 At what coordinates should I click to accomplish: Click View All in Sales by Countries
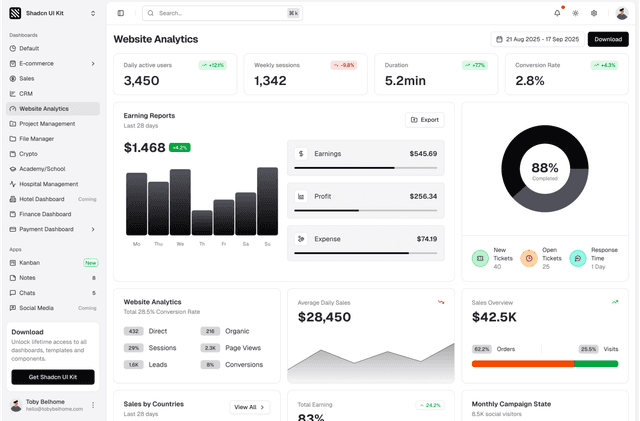(250, 407)
